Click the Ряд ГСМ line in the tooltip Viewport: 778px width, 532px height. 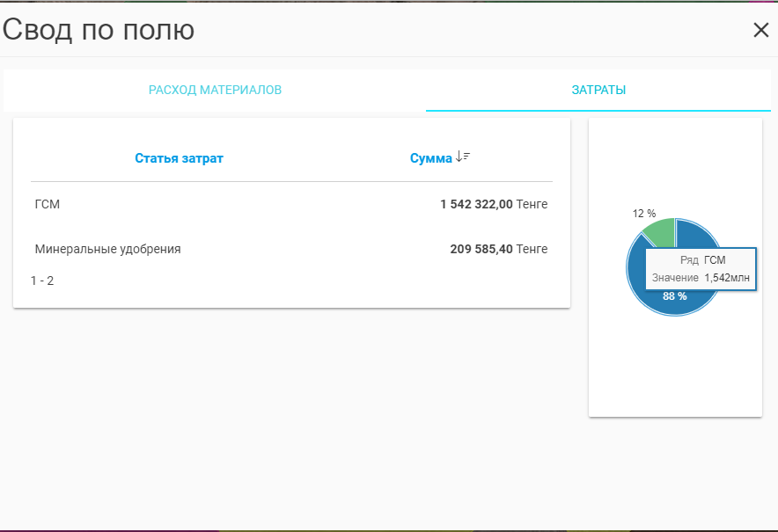coord(702,260)
